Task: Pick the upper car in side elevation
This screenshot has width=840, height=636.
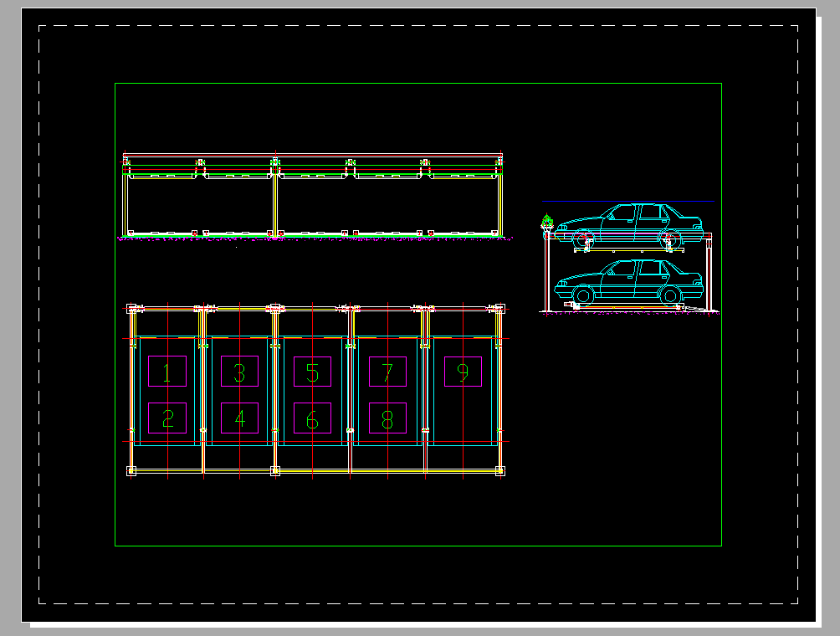Action: (x=627, y=226)
